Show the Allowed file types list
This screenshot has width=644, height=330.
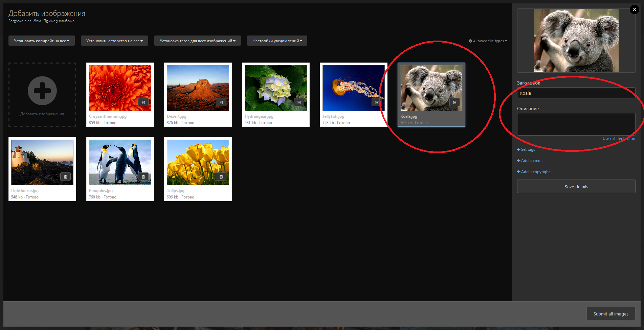[488, 41]
